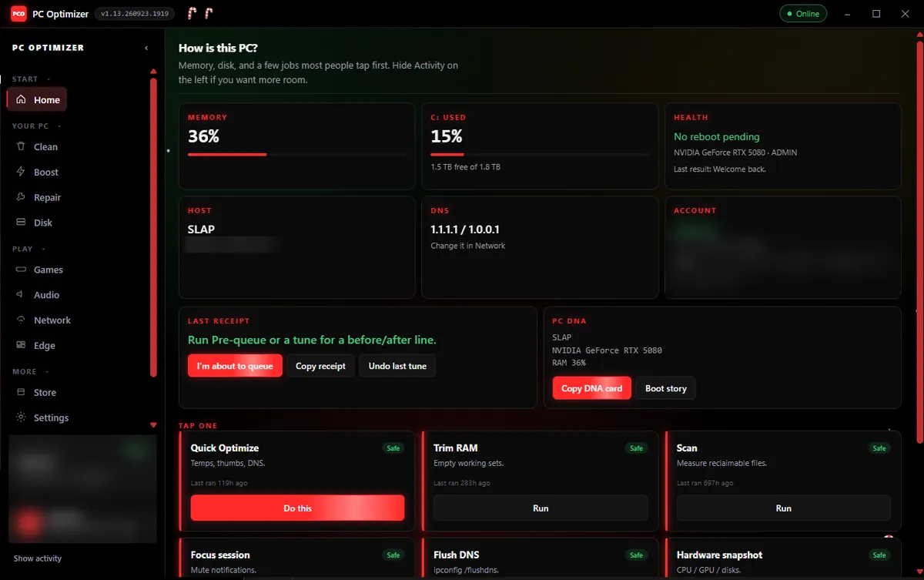Click the Safe badge on Trim RAM
Screen dimensions: 924x580
coord(636,448)
